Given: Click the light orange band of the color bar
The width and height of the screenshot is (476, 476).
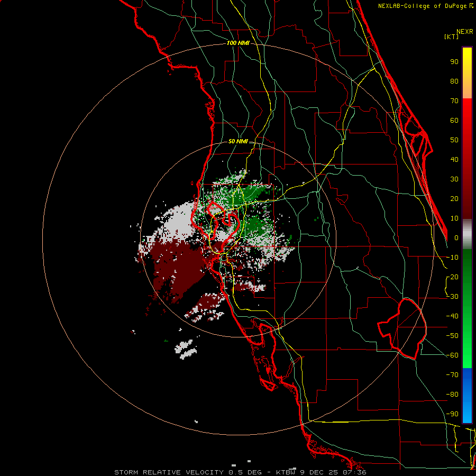Looking at the screenshot, I should pos(467,88).
